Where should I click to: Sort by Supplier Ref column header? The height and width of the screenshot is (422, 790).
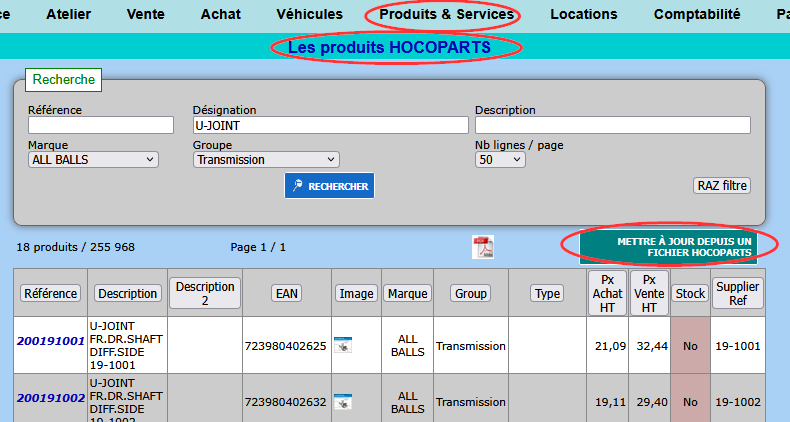738,293
